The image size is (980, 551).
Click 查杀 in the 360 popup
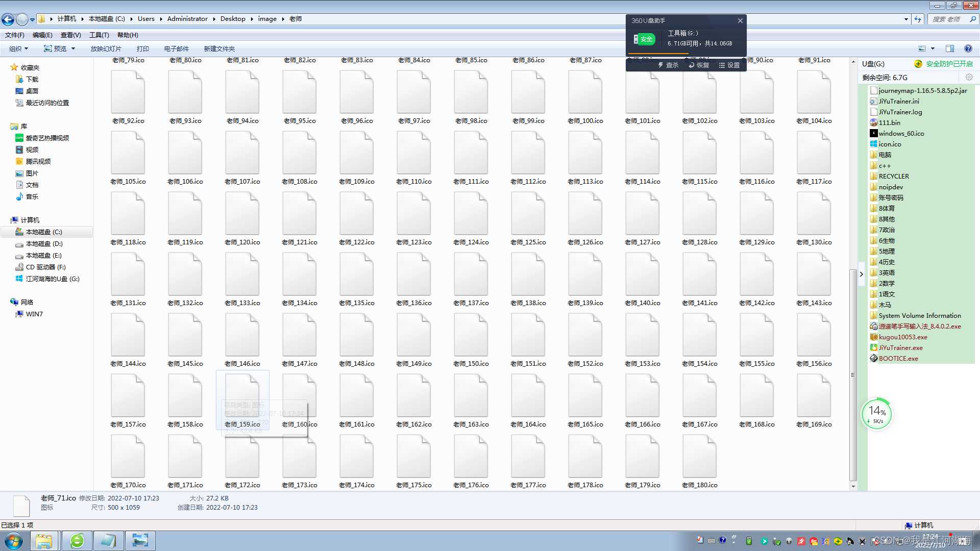pyautogui.click(x=668, y=65)
